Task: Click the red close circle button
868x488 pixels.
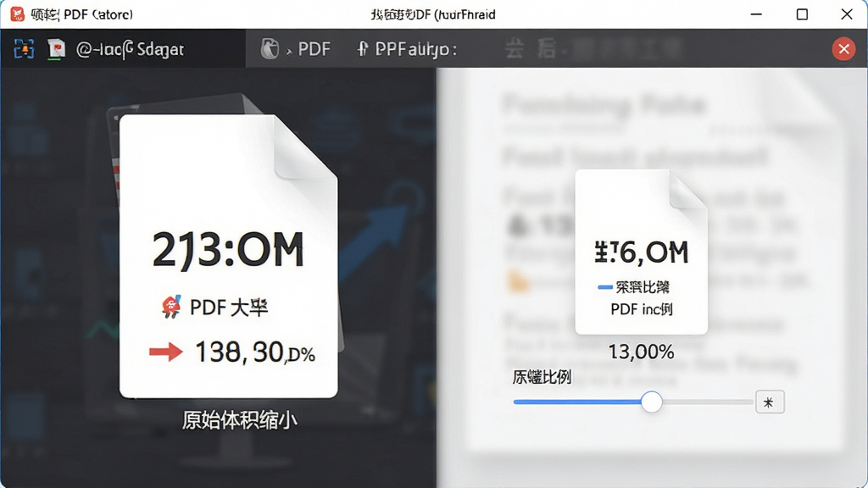Action: tap(843, 49)
